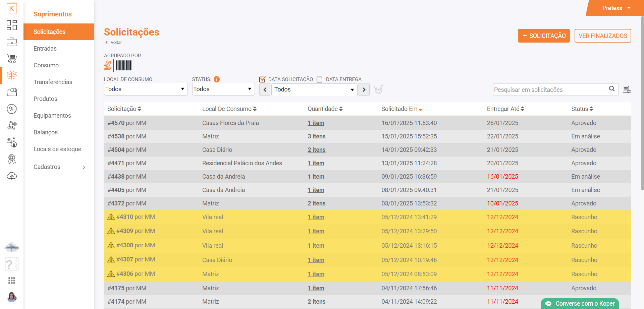Open the Entradas menu item
The width and height of the screenshot is (644, 309).
45,49
